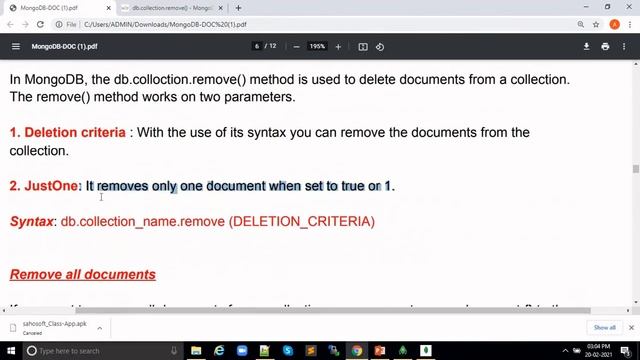Print the PDF document

[x=605, y=47]
